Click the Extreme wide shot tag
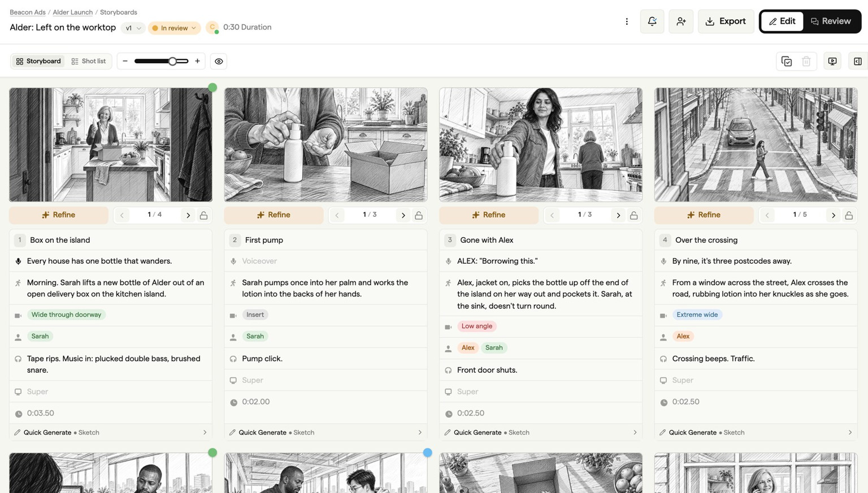The height and width of the screenshot is (493, 868). [697, 315]
